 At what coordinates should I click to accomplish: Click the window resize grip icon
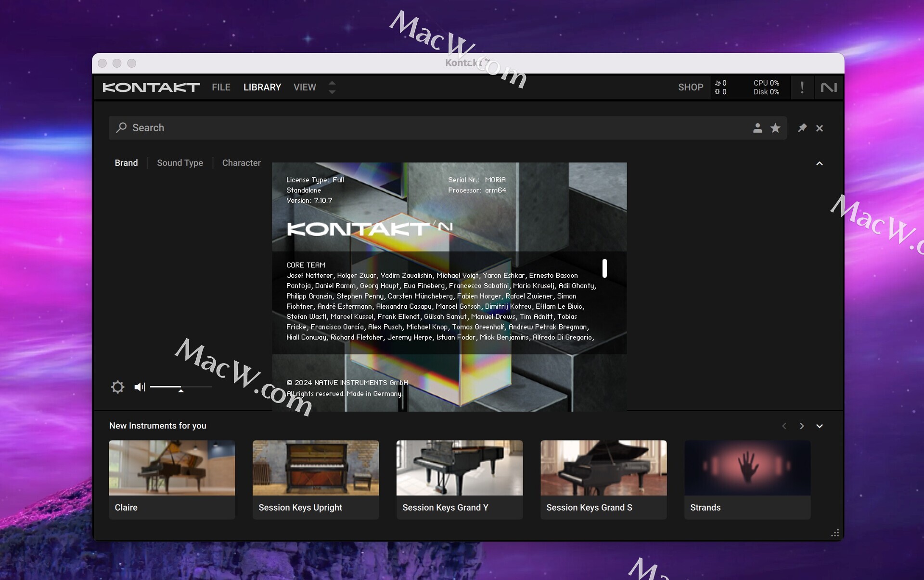pyautogui.click(x=835, y=532)
